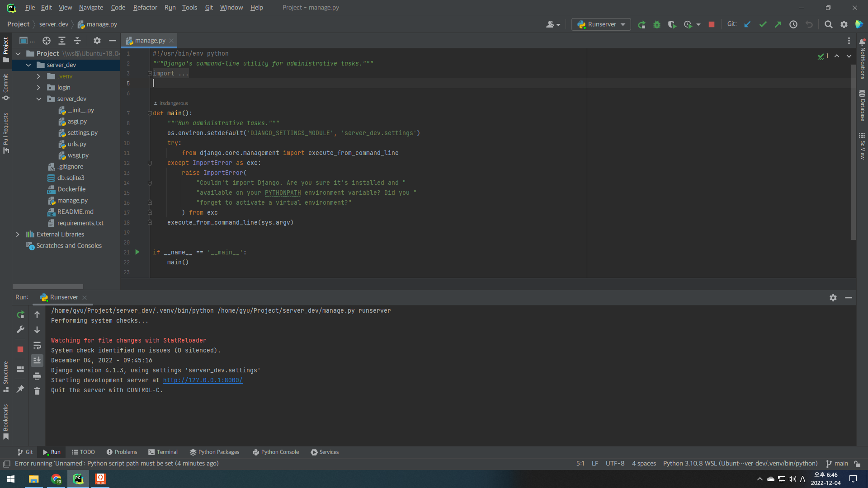This screenshot has height=488, width=868.
Task: Click the trash icon to clear console output
Action: coord(37,391)
